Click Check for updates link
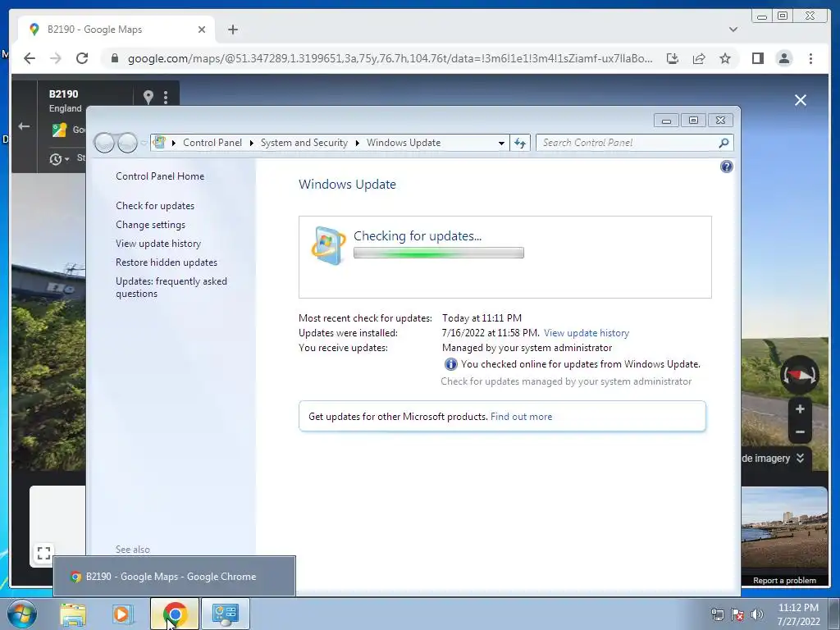 coord(155,206)
